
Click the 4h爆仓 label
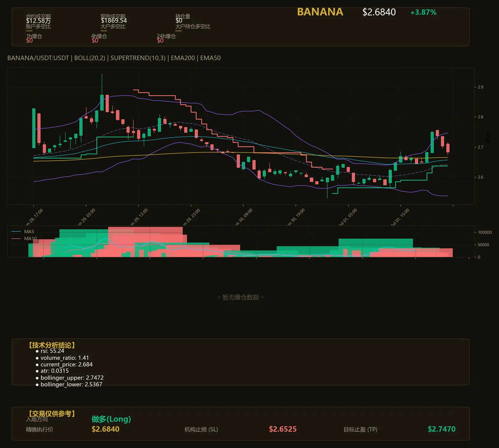click(99, 36)
